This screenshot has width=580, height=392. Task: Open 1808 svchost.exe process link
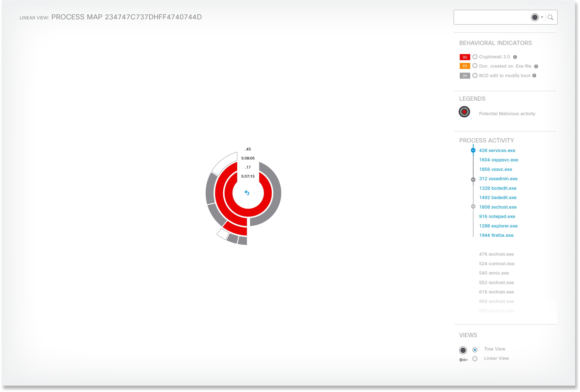click(x=498, y=207)
